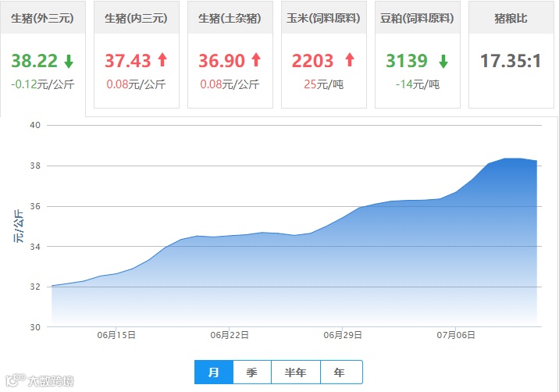Select the 生猪(土杂猪) price tab
This screenshot has height=392, width=559.
pos(230,55)
